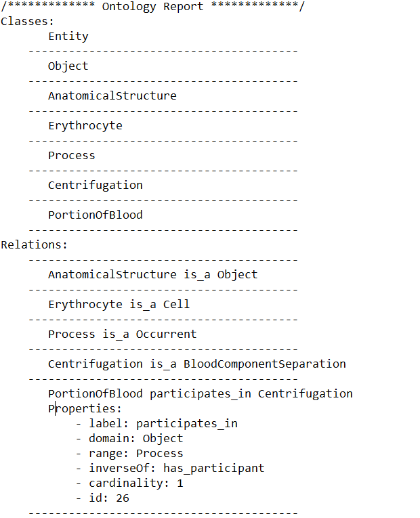Viewport: 420px width, 518px height.
Task: Click the 'Centrifugation is_a BloodComponentSeparation' relation line
Action: point(196,364)
